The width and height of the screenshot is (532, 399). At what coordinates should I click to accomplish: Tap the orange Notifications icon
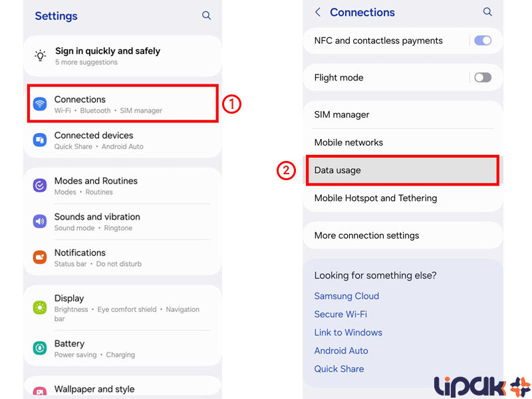click(40, 257)
